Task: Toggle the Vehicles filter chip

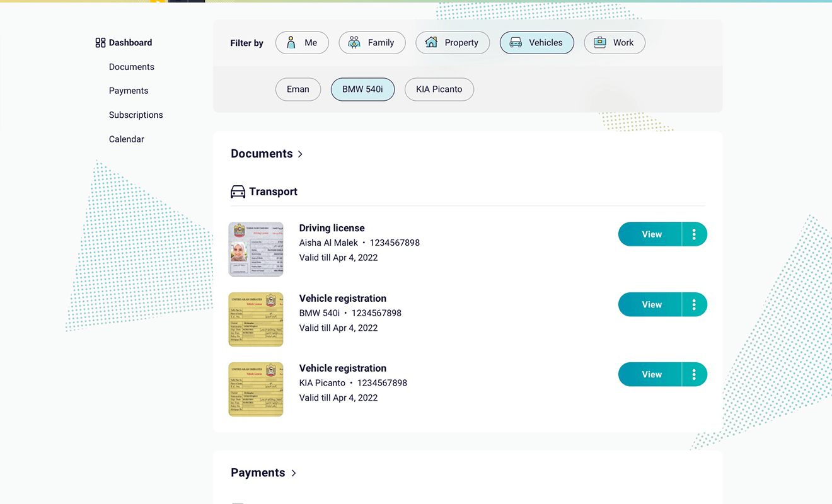Action: 536,43
